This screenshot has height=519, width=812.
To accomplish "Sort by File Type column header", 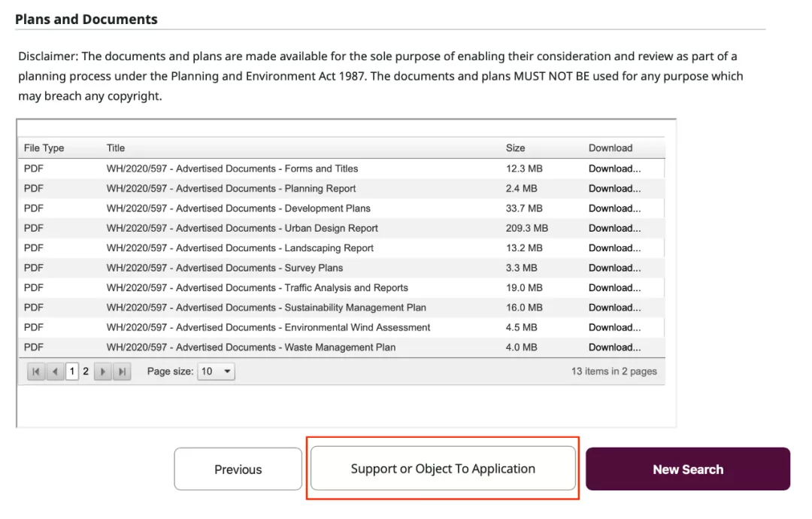I will [x=44, y=148].
